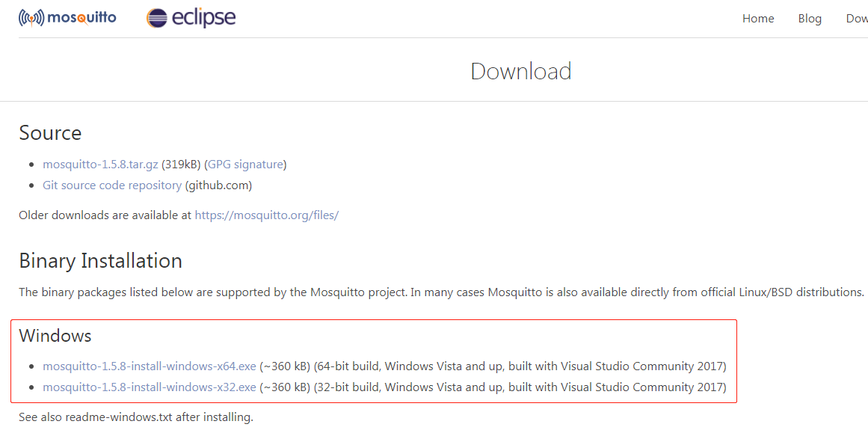This screenshot has height=433, width=868.
Task: Visit the Git source code repository link
Action: tap(112, 185)
